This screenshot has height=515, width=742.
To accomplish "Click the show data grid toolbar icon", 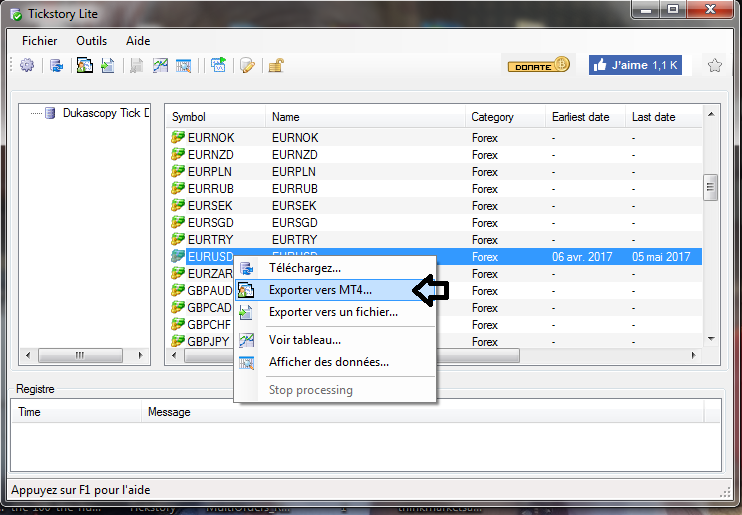I will (184, 66).
